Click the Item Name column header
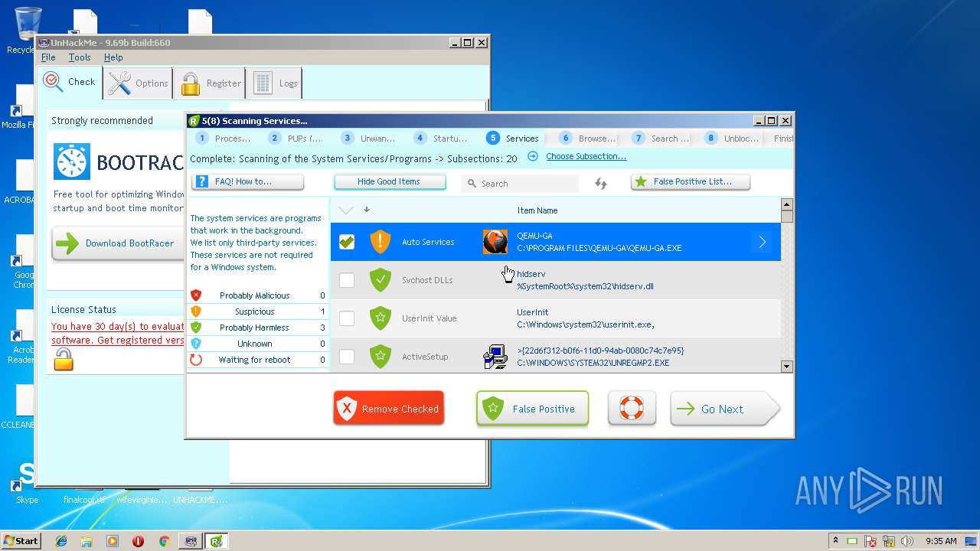The image size is (980, 551). point(537,210)
